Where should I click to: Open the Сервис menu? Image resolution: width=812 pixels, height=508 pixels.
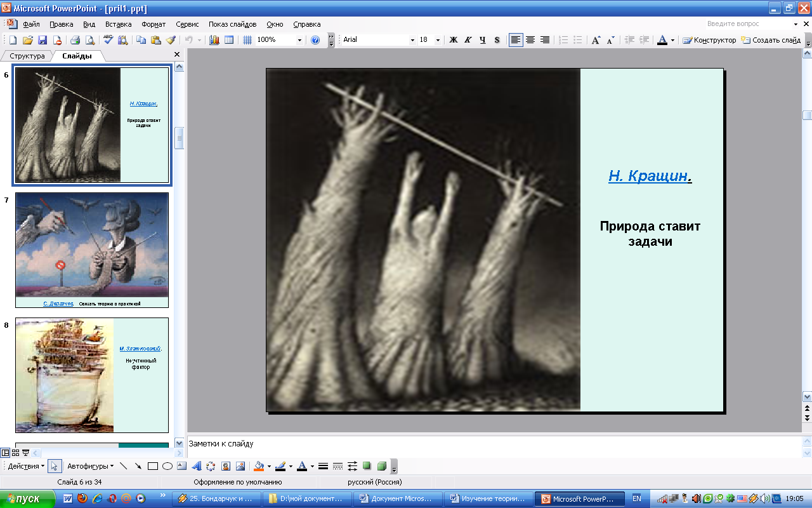(x=187, y=24)
